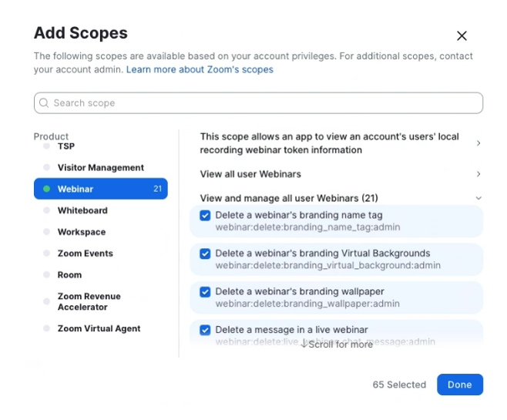Click the Done button
The height and width of the screenshot is (420, 507).
click(x=460, y=385)
